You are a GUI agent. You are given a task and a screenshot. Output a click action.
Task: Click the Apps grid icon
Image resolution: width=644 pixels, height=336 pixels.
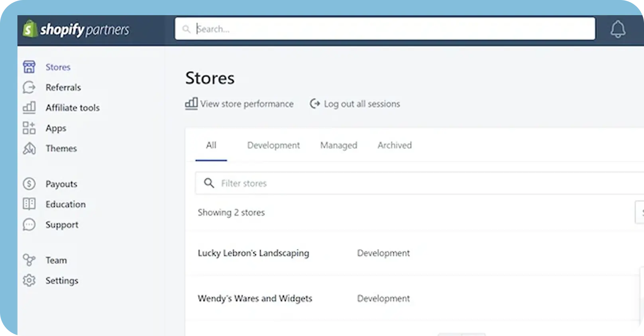coord(29,128)
